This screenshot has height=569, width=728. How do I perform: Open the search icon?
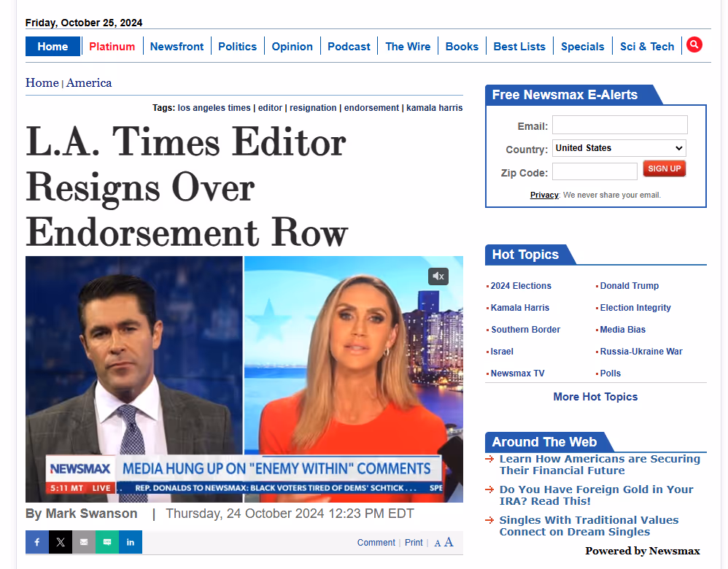coord(694,44)
